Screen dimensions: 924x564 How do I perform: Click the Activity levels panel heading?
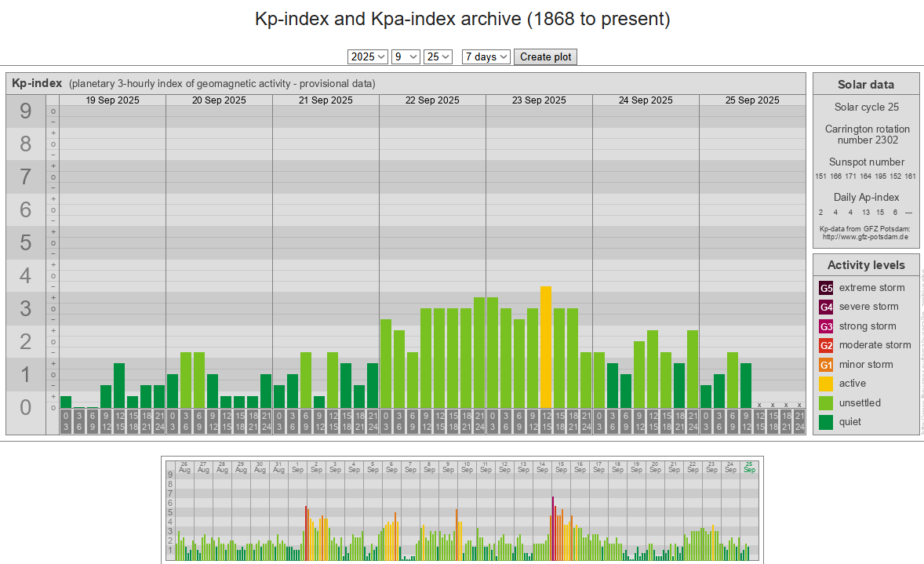tap(866, 265)
